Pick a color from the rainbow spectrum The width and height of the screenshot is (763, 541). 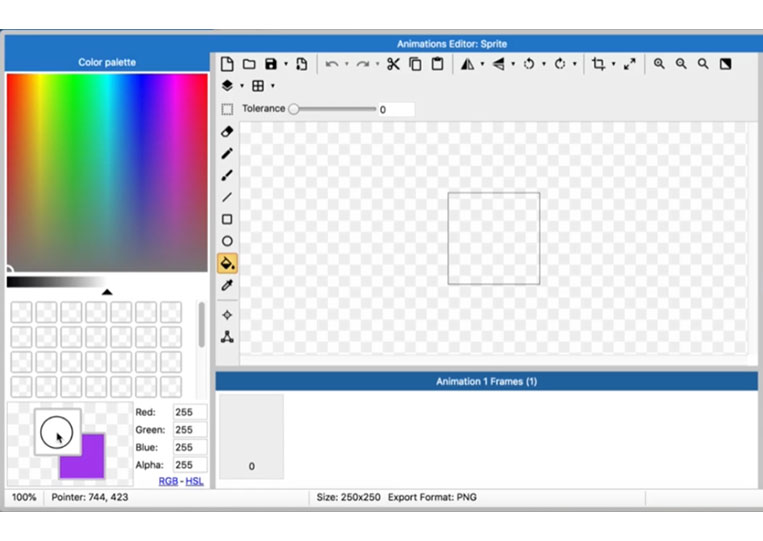(x=107, y=173)
